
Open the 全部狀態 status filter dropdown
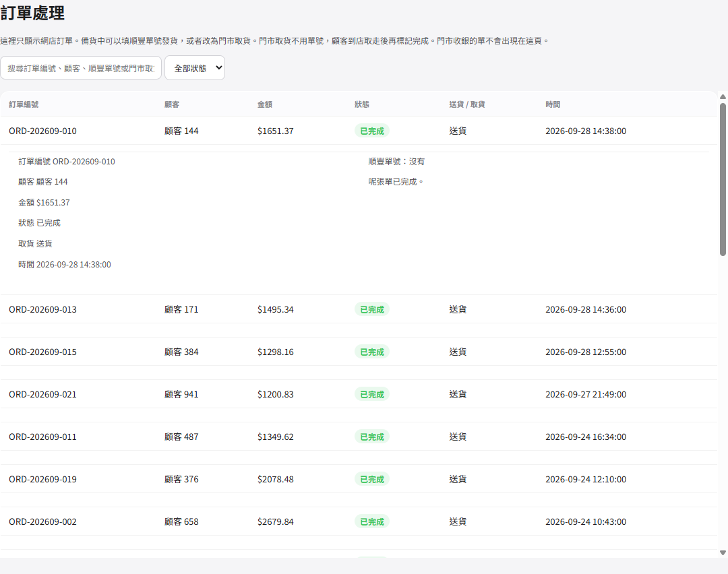coord(195,68)
